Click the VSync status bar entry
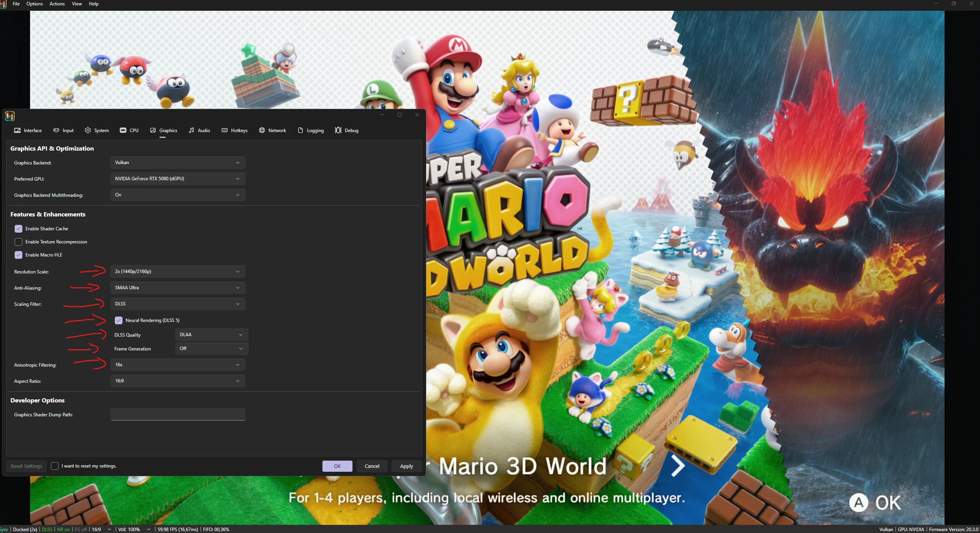This screenshot has height=533, width=980. (x=4, y=530)
